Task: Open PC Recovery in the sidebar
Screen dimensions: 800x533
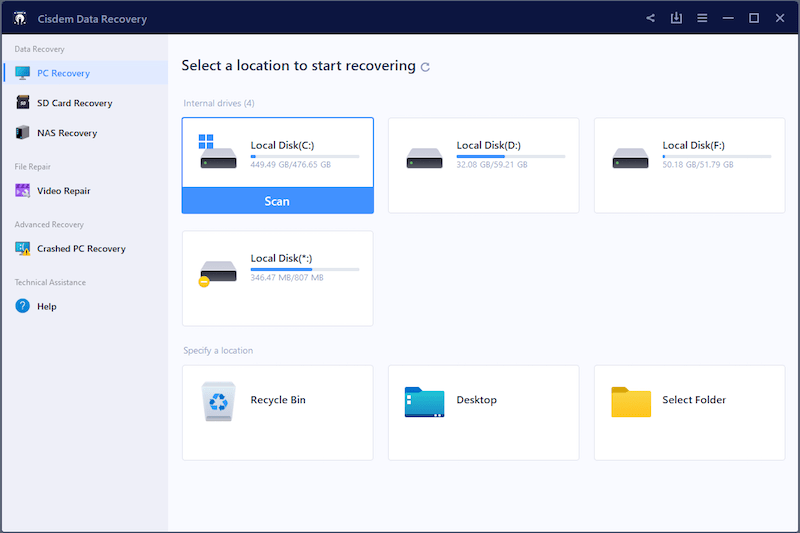Action: pyautogui.click(x=63, y=73)
